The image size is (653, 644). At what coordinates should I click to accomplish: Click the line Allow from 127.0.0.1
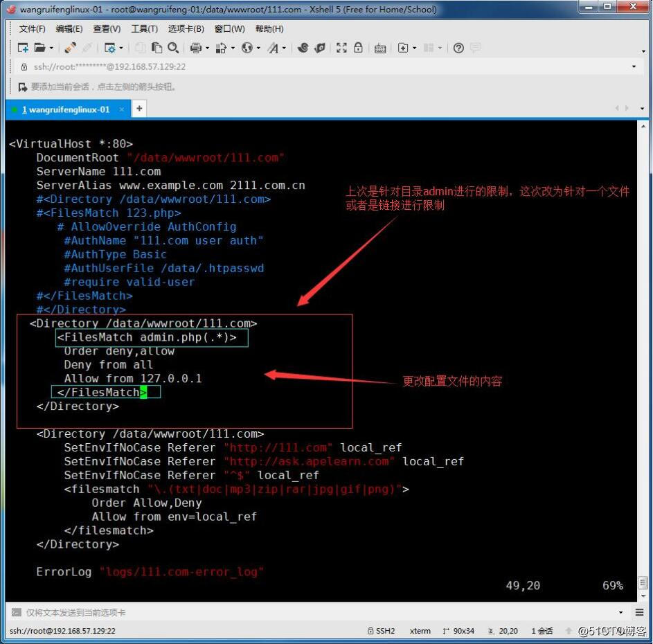pos(133,379)
